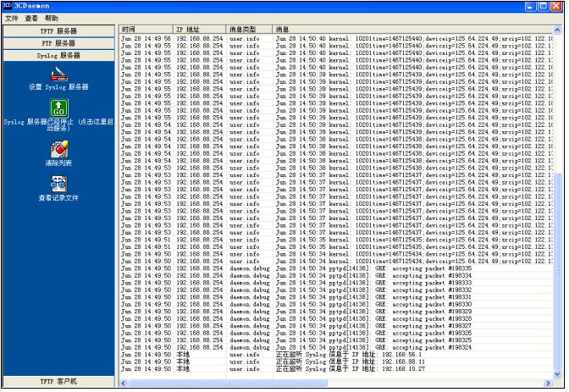Open the TFTP 客户机 panel
The width and height of the screenshot is (569, 392).
[58, 382]
